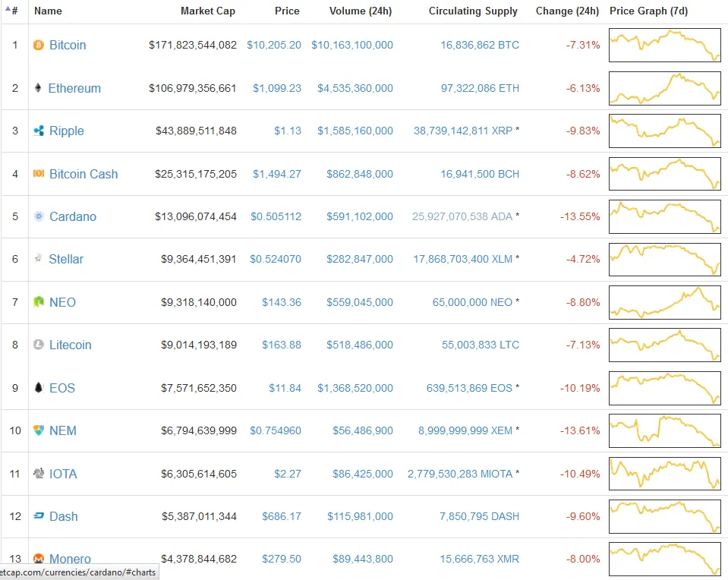
Task: Open the Bitcoin currency page link
Action: (68, 45)
